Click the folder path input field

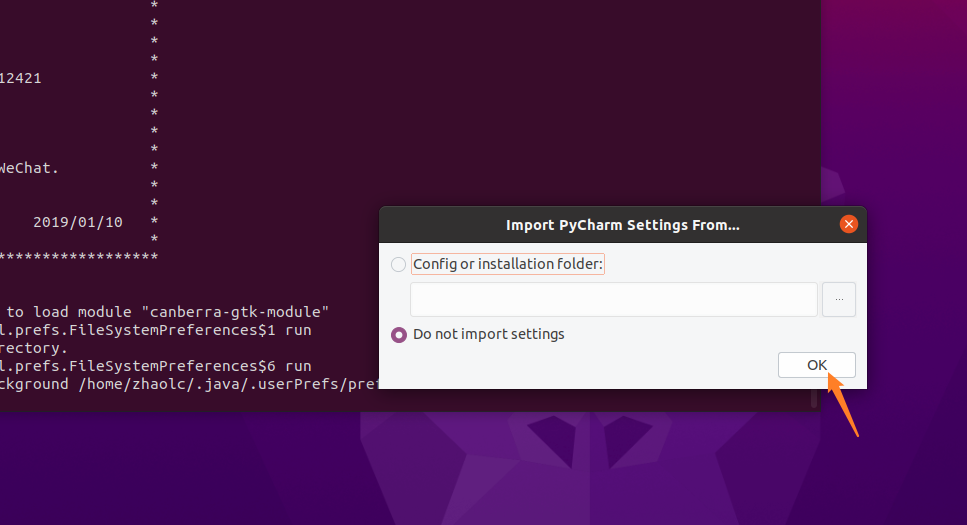tap(613, 299)
